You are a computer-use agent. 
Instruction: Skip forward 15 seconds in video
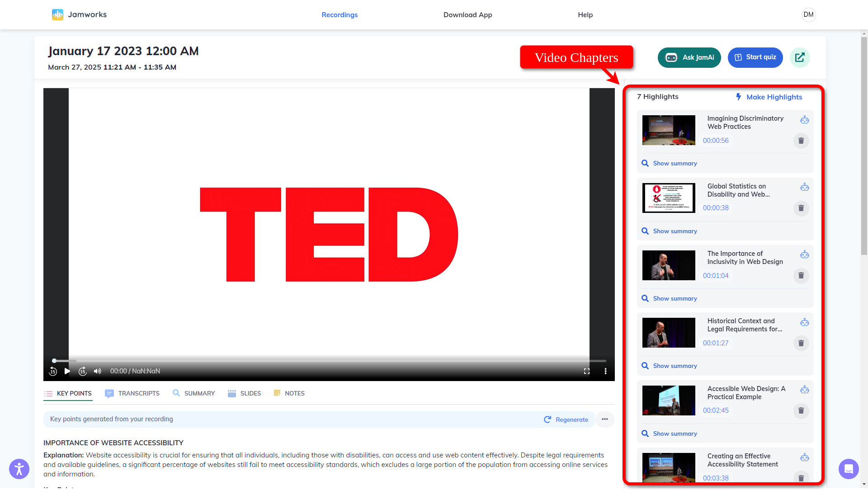82,371
